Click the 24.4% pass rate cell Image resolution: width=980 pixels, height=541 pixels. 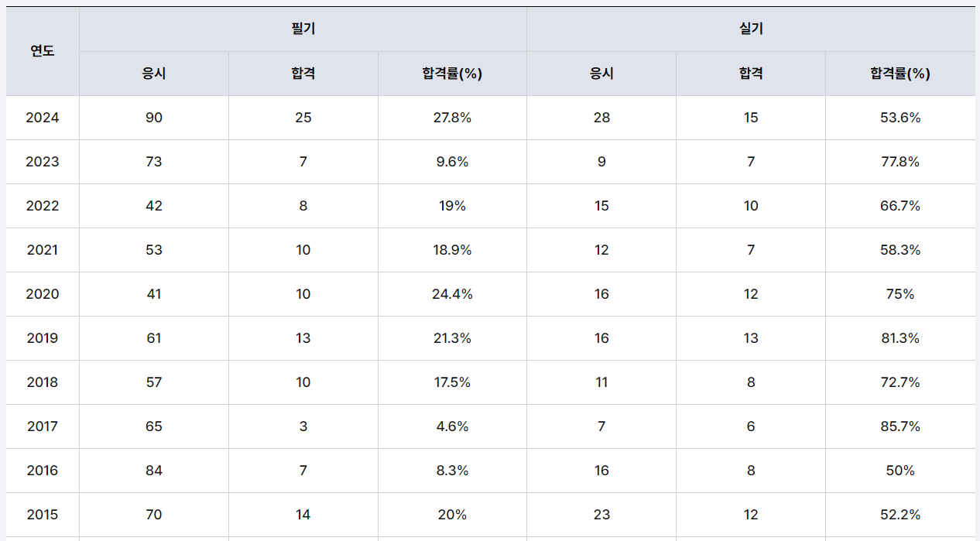tap(452, 294)
